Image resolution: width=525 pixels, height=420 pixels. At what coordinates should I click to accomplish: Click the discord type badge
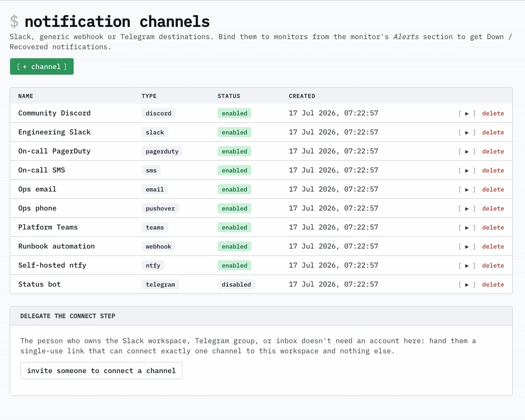click(158, 113)
